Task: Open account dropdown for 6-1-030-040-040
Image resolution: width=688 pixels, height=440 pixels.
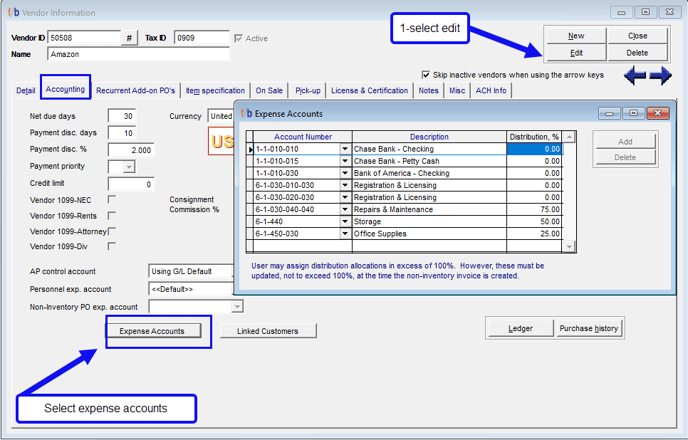Action: pos(345,209)
